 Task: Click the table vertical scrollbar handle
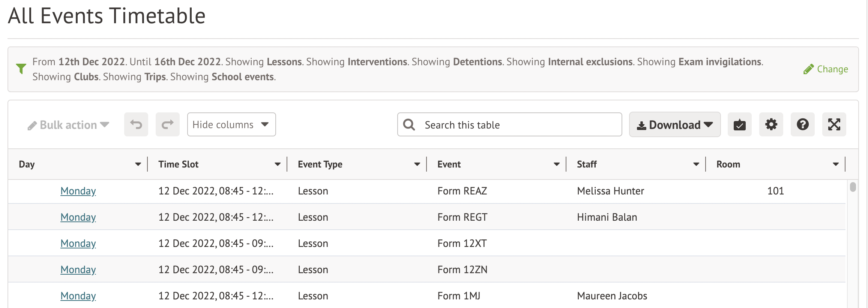(853, 187)
